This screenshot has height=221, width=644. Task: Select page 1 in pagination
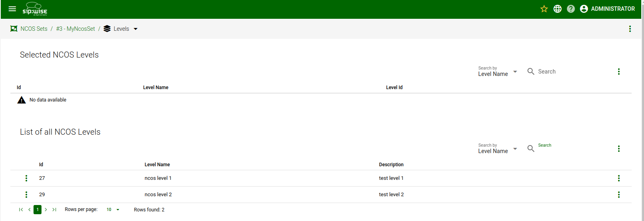click(38, 209)
